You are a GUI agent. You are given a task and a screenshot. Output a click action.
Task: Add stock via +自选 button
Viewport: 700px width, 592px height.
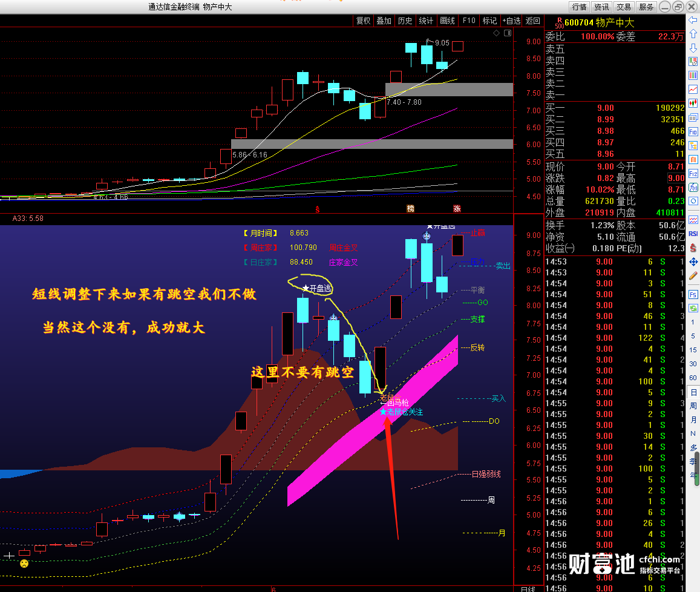click(512, 21)
